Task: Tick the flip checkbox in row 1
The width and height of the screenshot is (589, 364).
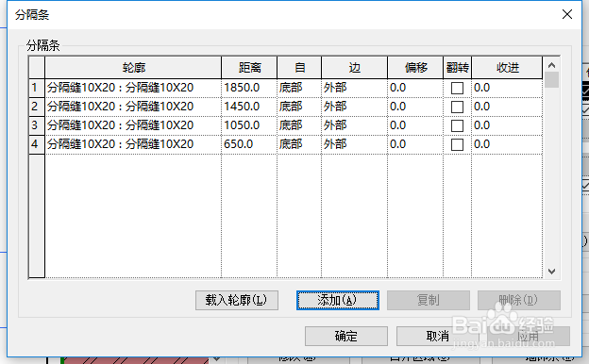Action: (457, 89)
